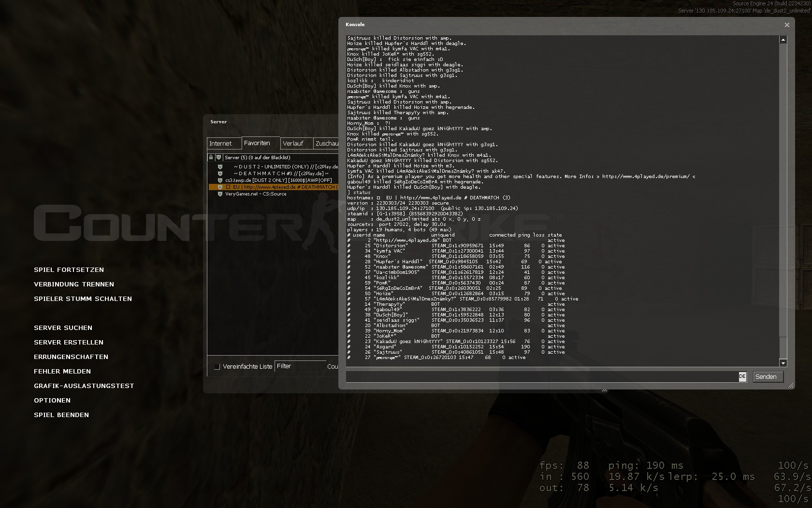Click the console vertical scrollbar thumb

pos(783,348)
